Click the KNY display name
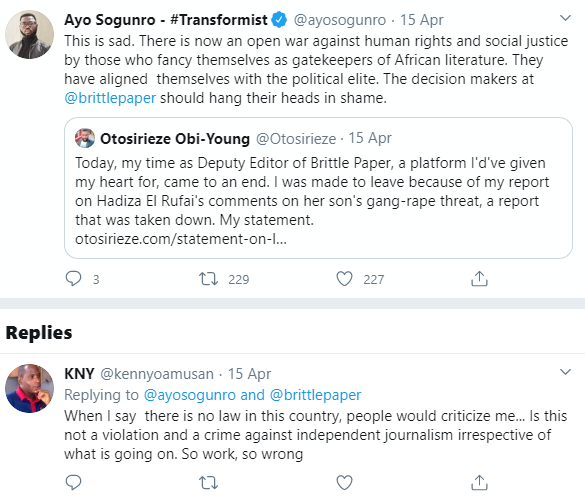 coord(79,374)
